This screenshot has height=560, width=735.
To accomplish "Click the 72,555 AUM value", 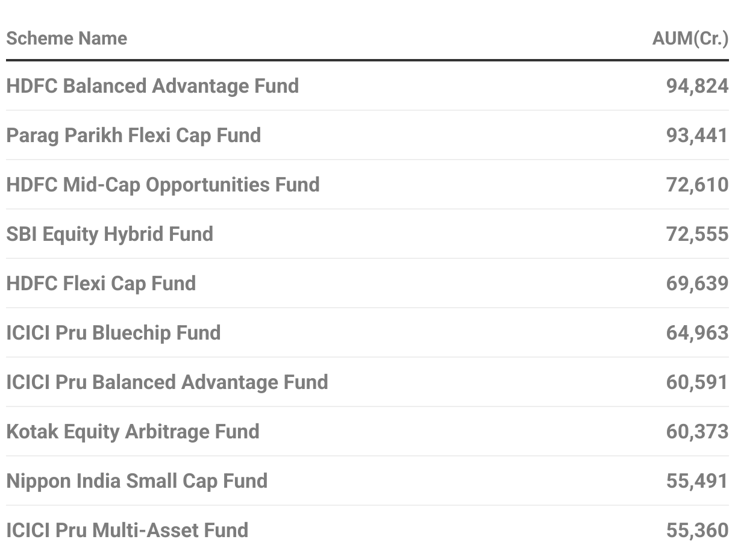I will point(697,234).
